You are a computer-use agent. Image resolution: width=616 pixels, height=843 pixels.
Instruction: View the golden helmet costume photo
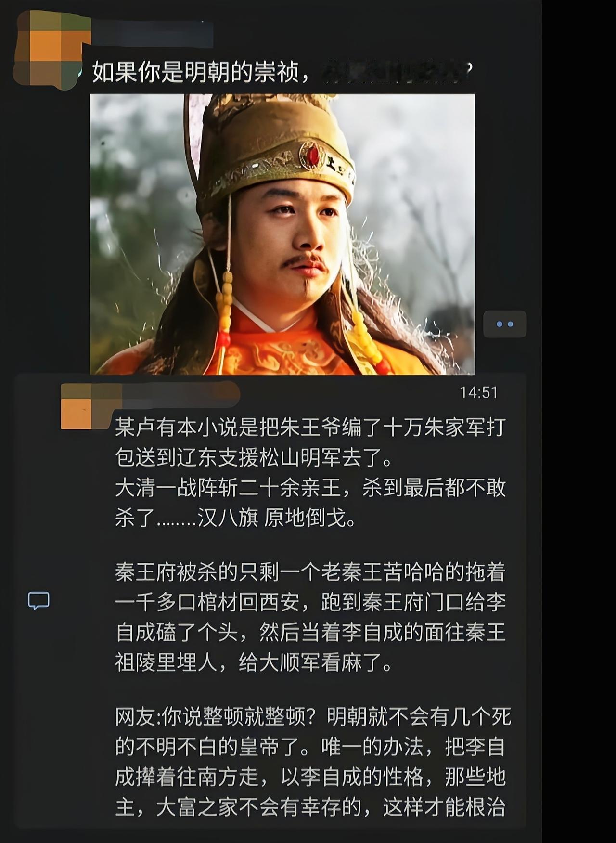pos(282,234)
